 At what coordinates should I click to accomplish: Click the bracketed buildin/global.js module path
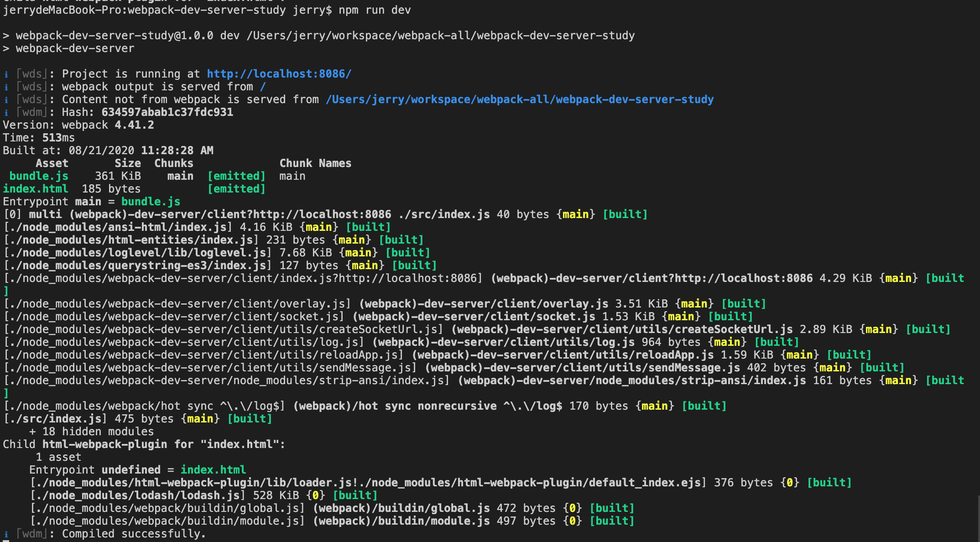(x=167, y=508)
